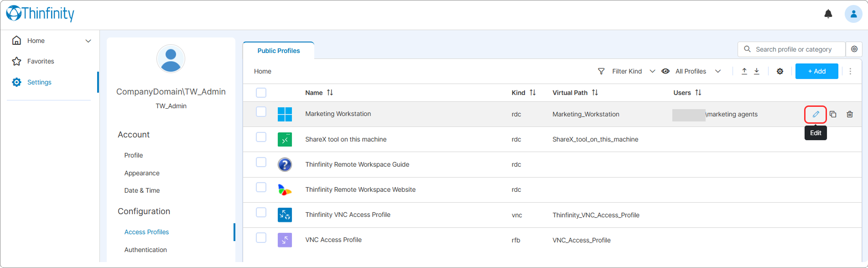Switch to the Public Profiles tab
The image size is (868, 268).
[x=279, y=51]
